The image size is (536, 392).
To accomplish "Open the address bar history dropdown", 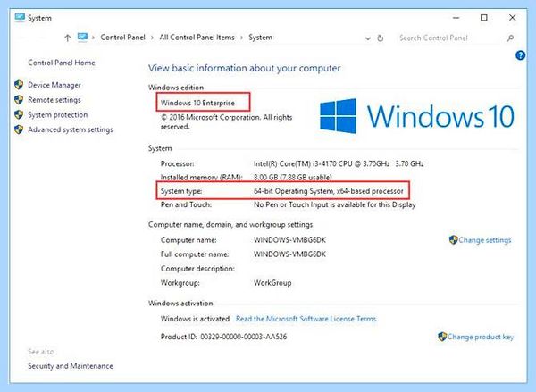I will coord(368,38).
